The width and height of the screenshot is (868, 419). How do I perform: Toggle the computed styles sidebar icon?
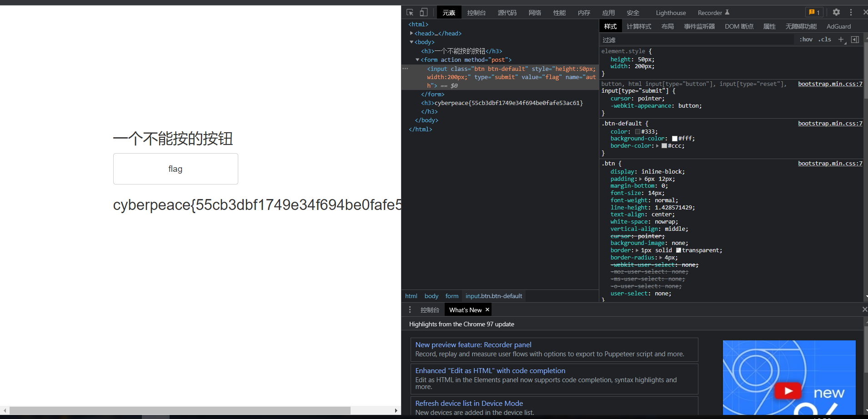(855, 40)
